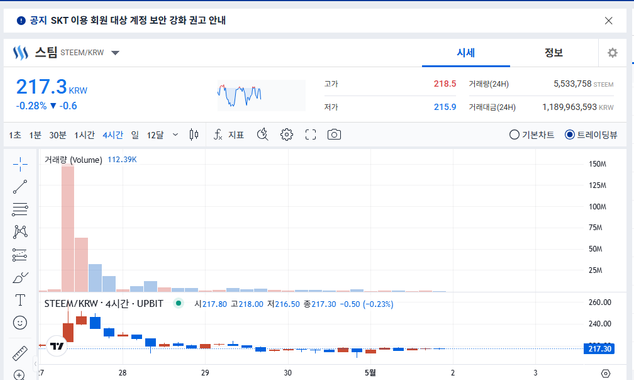
Task: Click the 217.3 KRW current price
Action: tap(51, 87)
